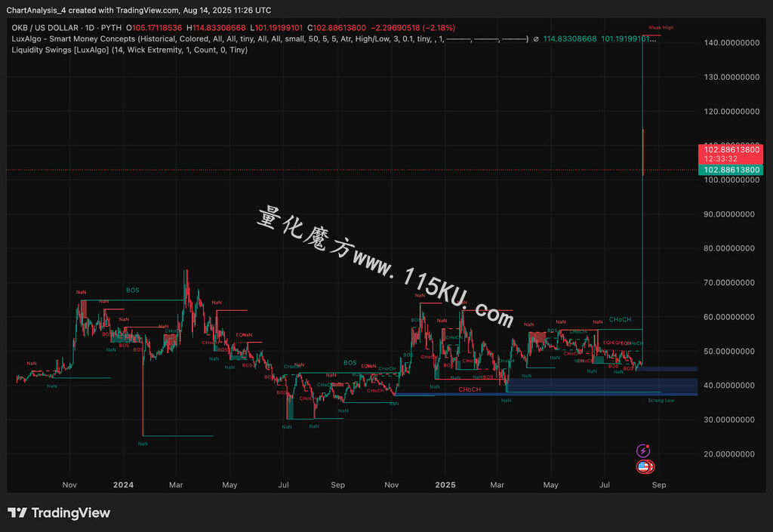This screenshot has width=773, height=532.
Task: Click the 20.00000000 price axis label
Action: (729, 454)
